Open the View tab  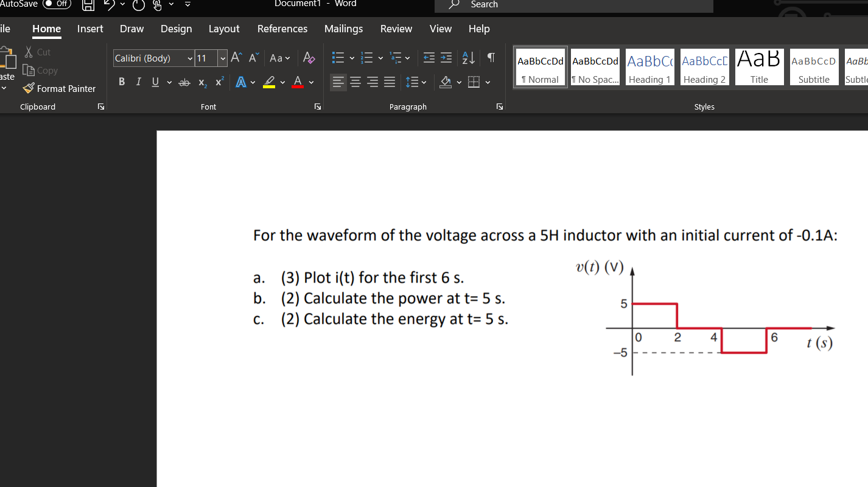pyautogui.click(x=441, y=29)
